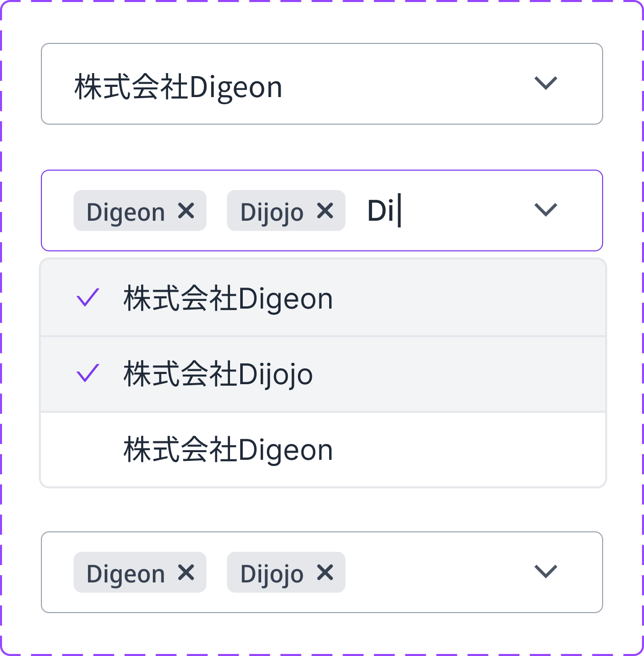Click the top field's 株式会社Digeon text
Screen dimensions: 644x656
(x=178, y=86)
